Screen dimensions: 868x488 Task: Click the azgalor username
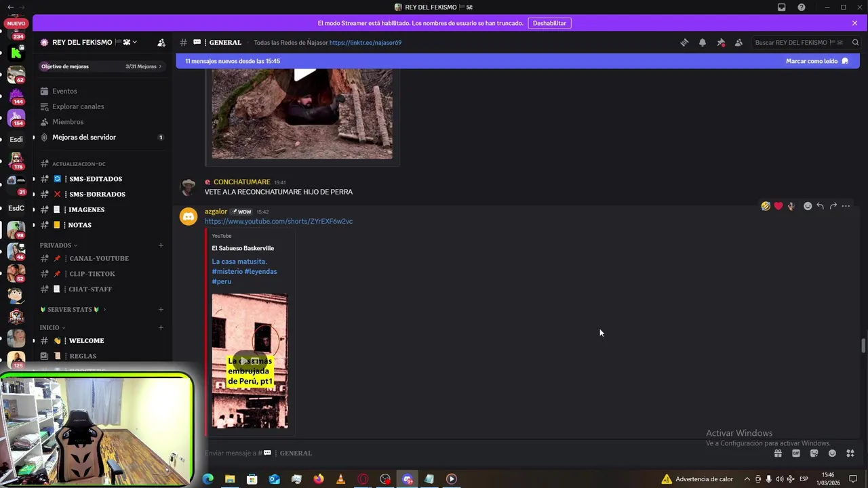216,211
